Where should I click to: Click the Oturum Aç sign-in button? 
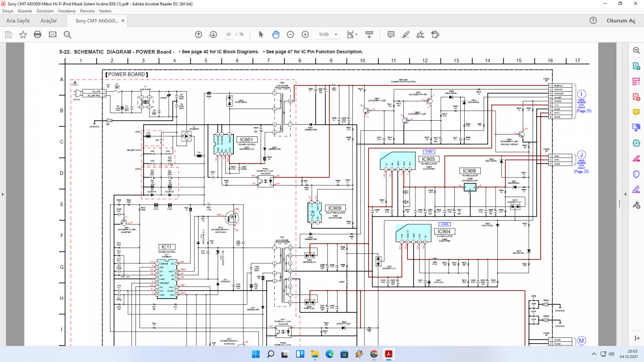621,21
